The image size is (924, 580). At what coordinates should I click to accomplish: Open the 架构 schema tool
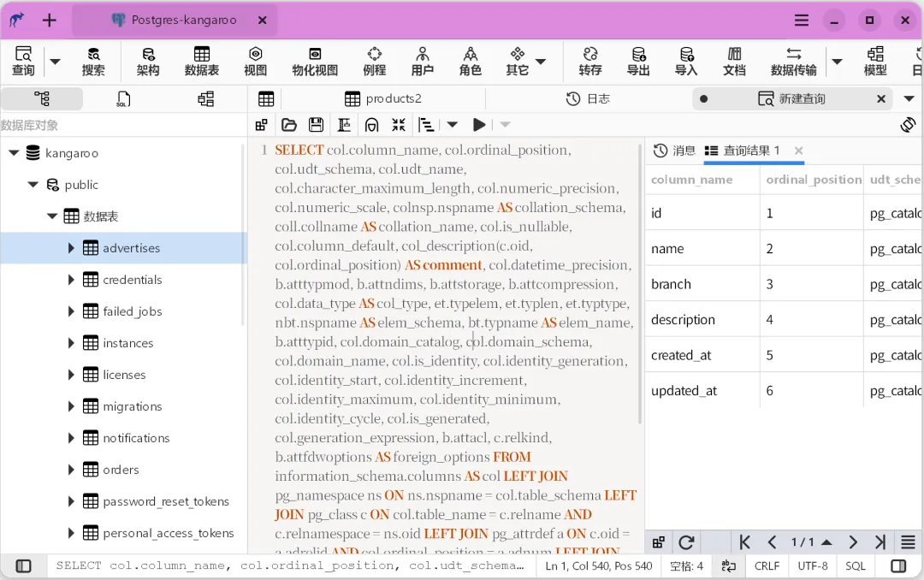point(148,61)
